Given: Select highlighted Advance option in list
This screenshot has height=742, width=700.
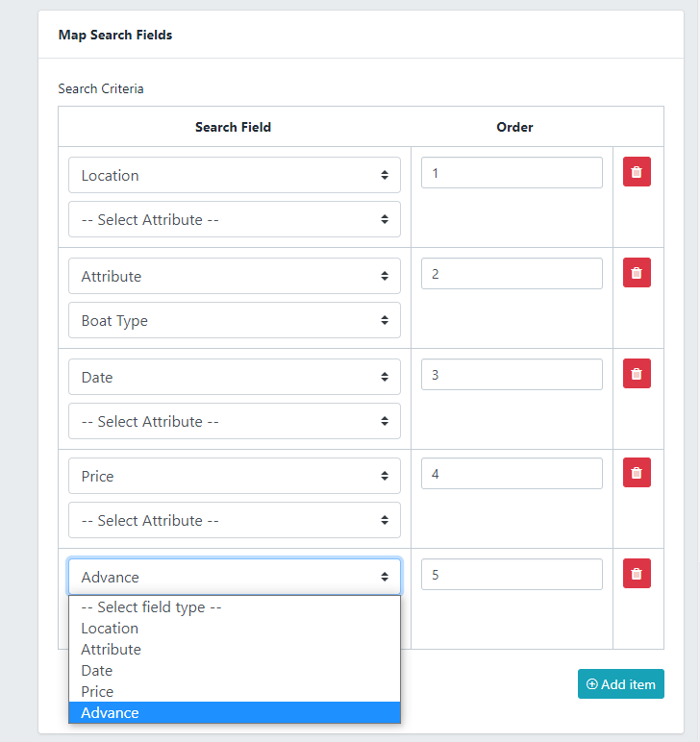Looking at the screenshot, I should pyautogui.click(x=110, y=713).
